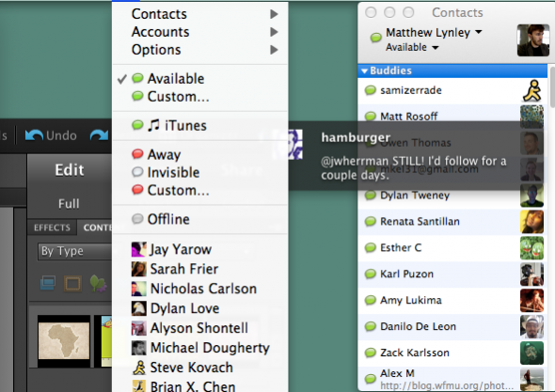
Task: Click the Redo arrow in photo editor
Action: tap(99, 135)
